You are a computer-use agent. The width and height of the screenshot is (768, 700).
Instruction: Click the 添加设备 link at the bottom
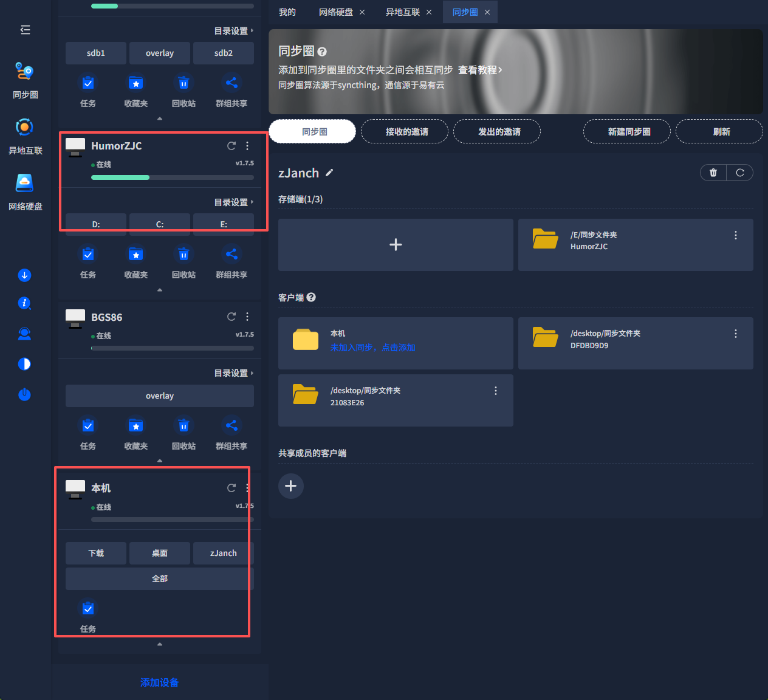coord(159,682)
